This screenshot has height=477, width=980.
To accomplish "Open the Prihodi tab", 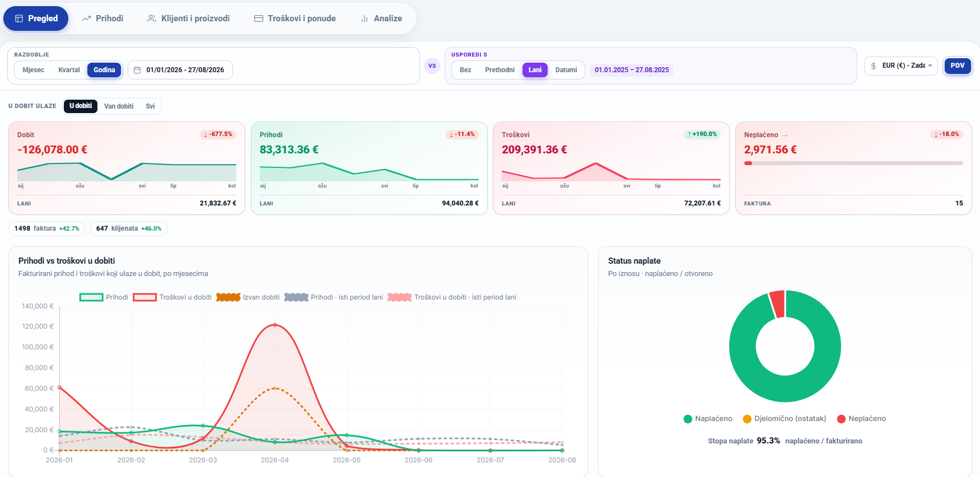I will (102, 18).
